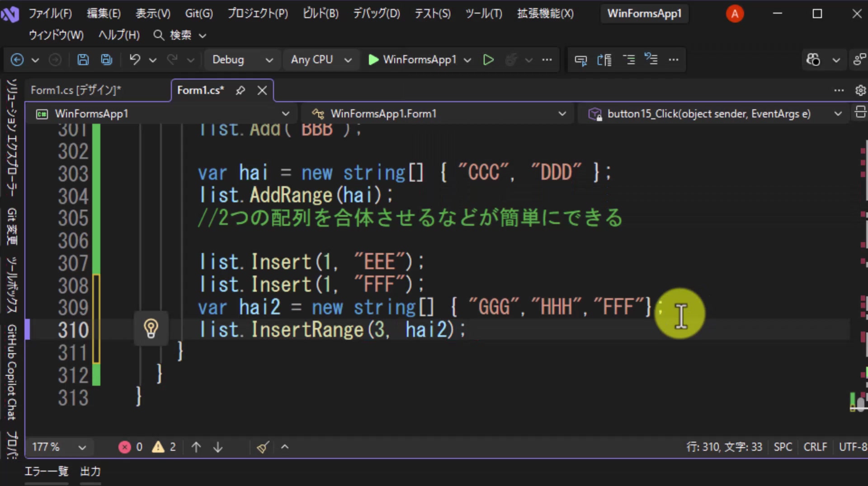Click the Visual Studio logo icon
868x486 pixels.
coord(10,14)
